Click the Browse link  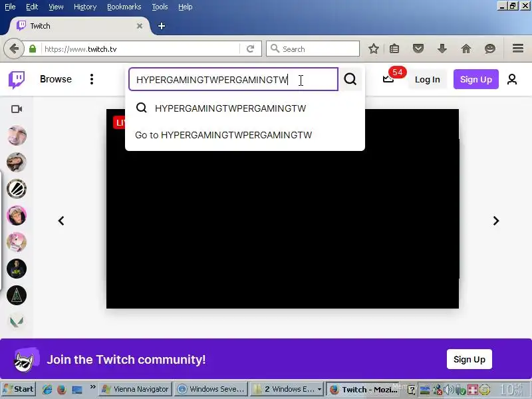[56, 79]
